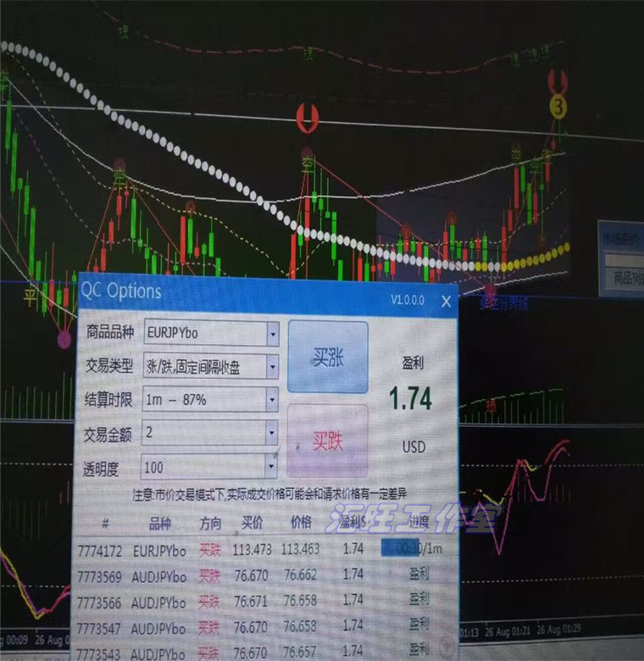Screen dimensions: 644x661
Task: Click the red horseshoe marker at chart center
Action: pyautogui.click(x=308, y=118)
